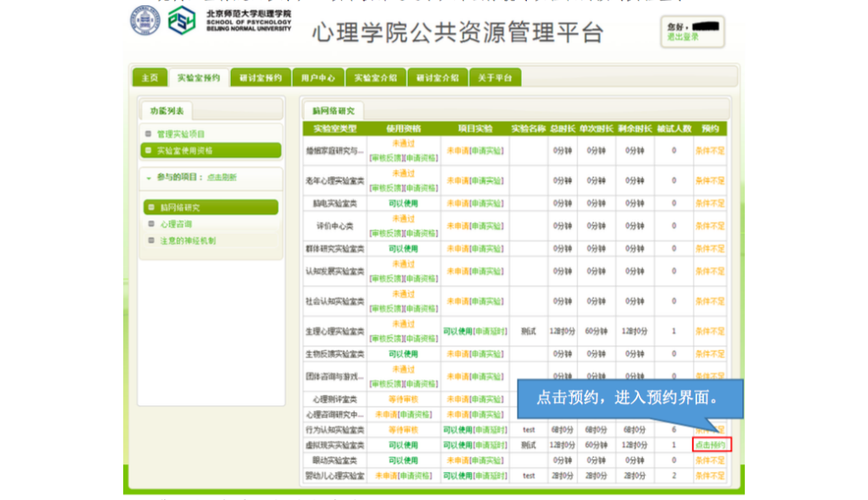Switch to the 研讨室预约 tab

[x=260, y=77]
